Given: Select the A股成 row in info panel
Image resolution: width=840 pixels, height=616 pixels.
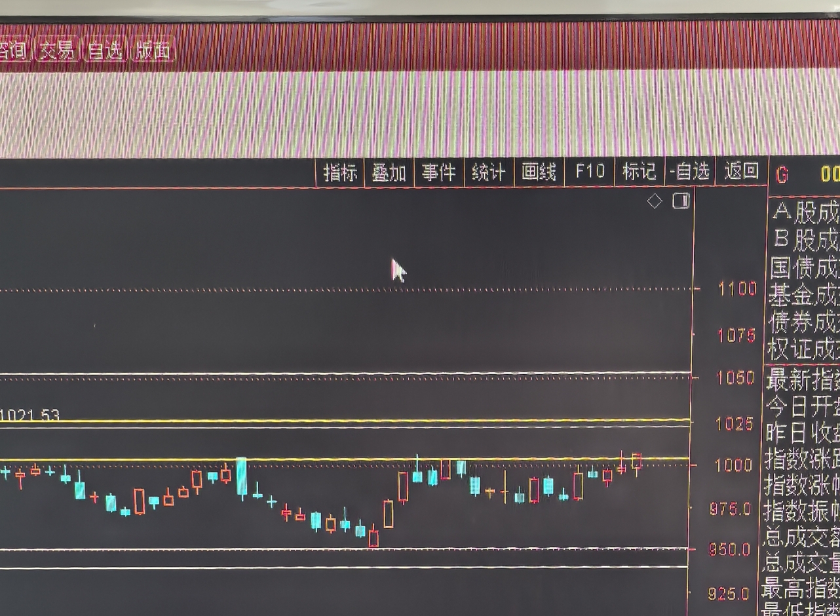Looking at the screenshot, I should coord(806,212).
